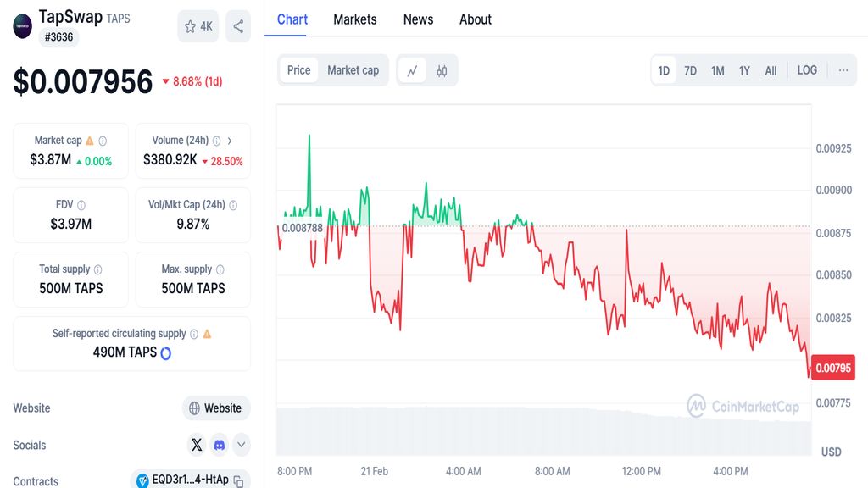Open circulating supply info icon
The image size is (868, 488).
[194, 334]
